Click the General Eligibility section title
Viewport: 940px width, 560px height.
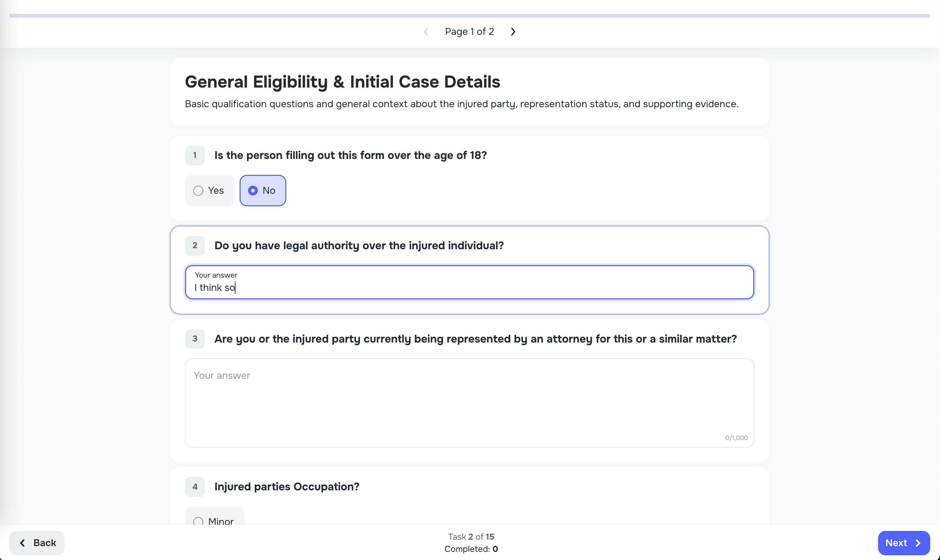point(342,81)
